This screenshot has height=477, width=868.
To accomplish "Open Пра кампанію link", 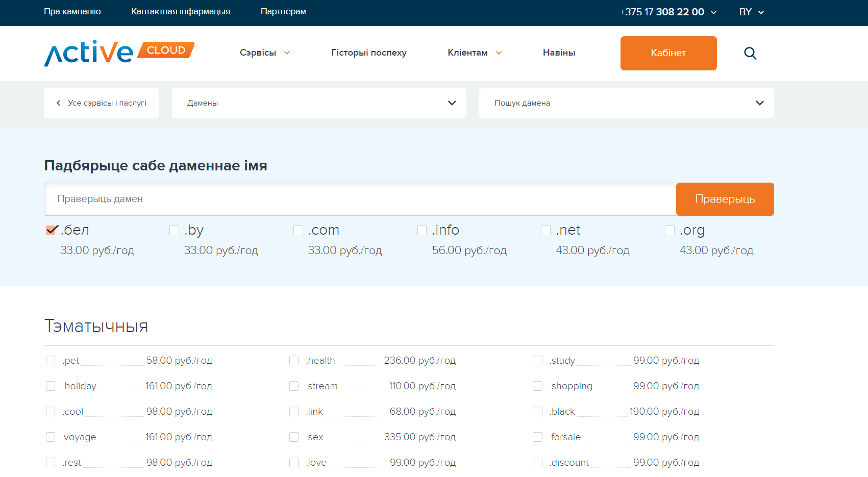I will pos(72,11).
